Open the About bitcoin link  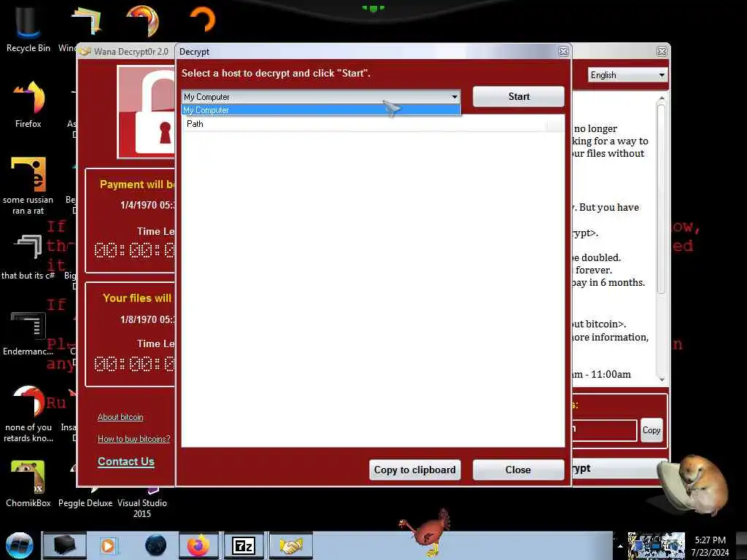click(x=120, y=417)
